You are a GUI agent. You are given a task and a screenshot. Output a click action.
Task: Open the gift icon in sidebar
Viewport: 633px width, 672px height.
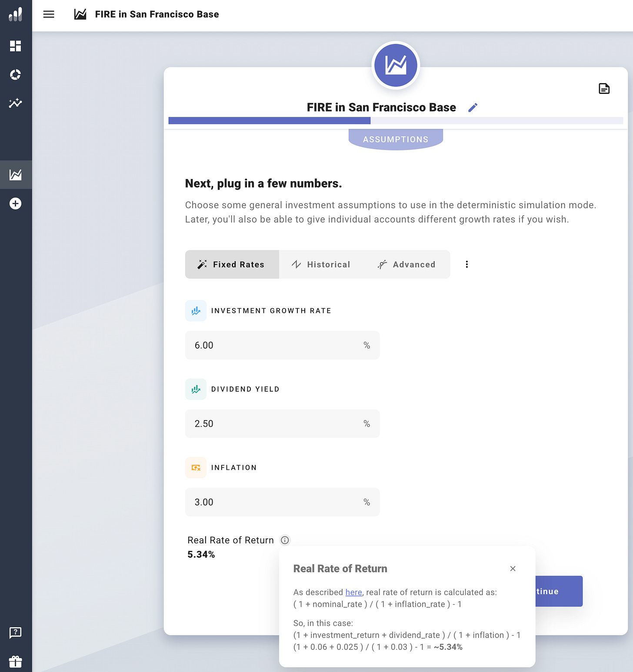16,662
